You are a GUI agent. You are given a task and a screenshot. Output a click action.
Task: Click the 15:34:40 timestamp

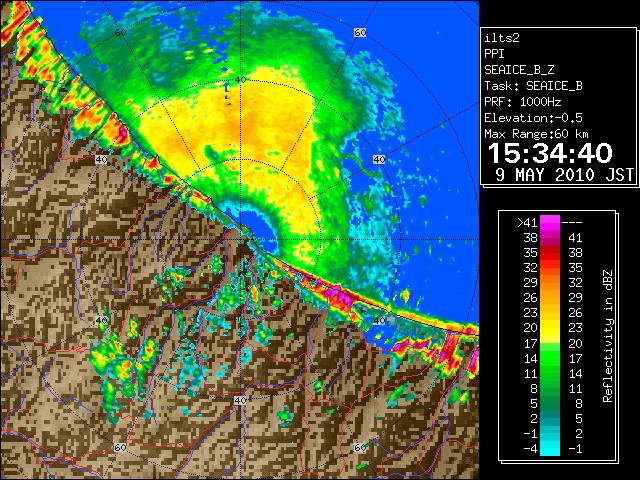click(550, 153)
